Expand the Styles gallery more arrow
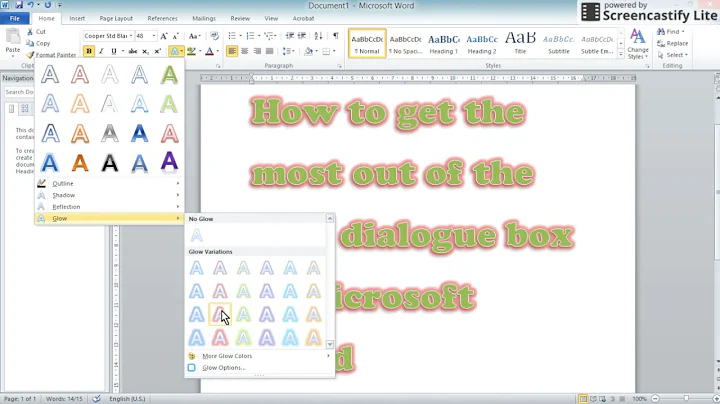This screenshot has width=720, height=404. coord(621,54)
